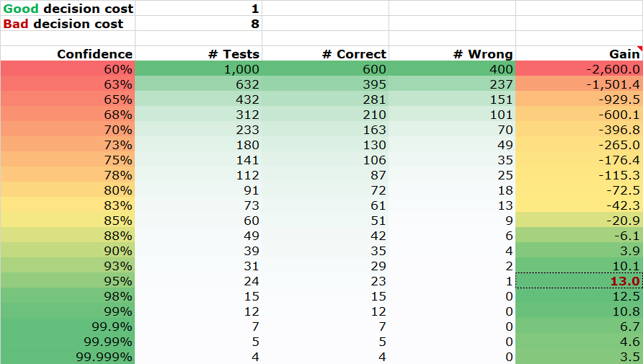
Task: Select the 60% confidence cell
Action: [x=68, y=69]
